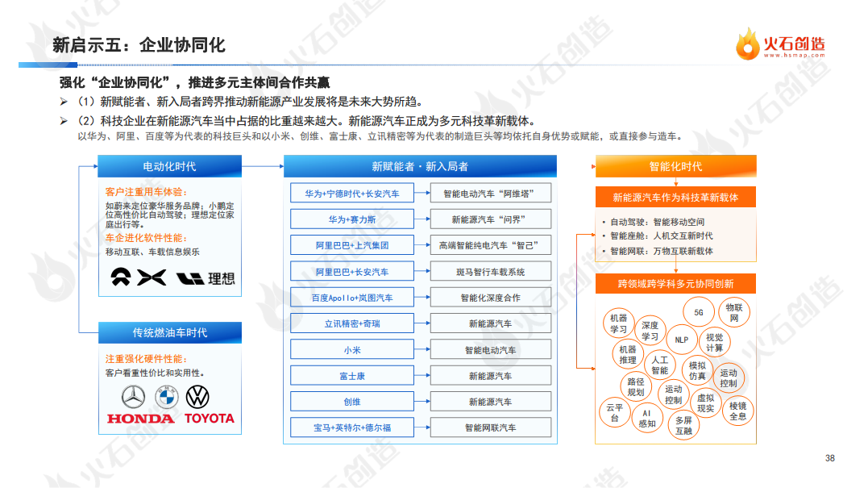Click the 模拟仿真 bubble
This screenshot has height=488, width=868.
[x=697, y=370]
